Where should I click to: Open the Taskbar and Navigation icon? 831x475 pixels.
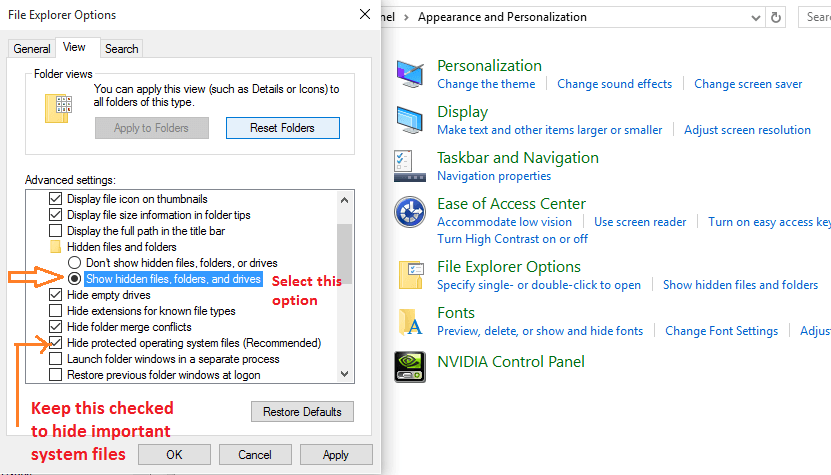point(410,166)
